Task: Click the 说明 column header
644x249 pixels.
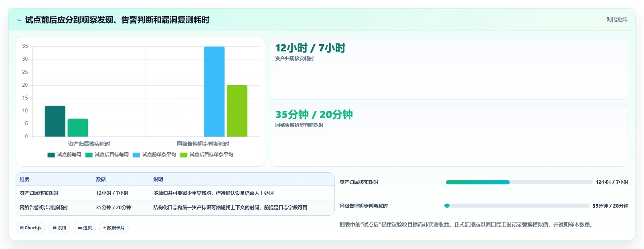Action: pos(158,180)
